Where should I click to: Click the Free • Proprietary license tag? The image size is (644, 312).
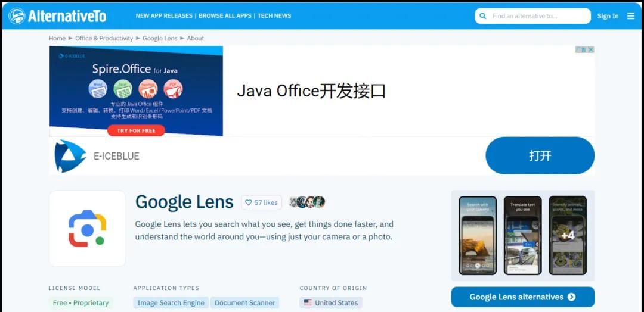pos(80,302)
